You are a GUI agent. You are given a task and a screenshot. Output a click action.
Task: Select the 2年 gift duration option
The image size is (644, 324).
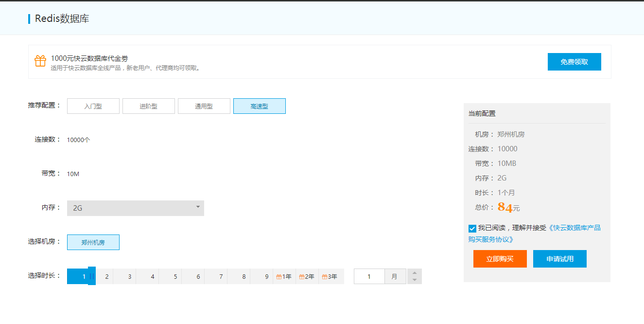click(x=307, y=276)
